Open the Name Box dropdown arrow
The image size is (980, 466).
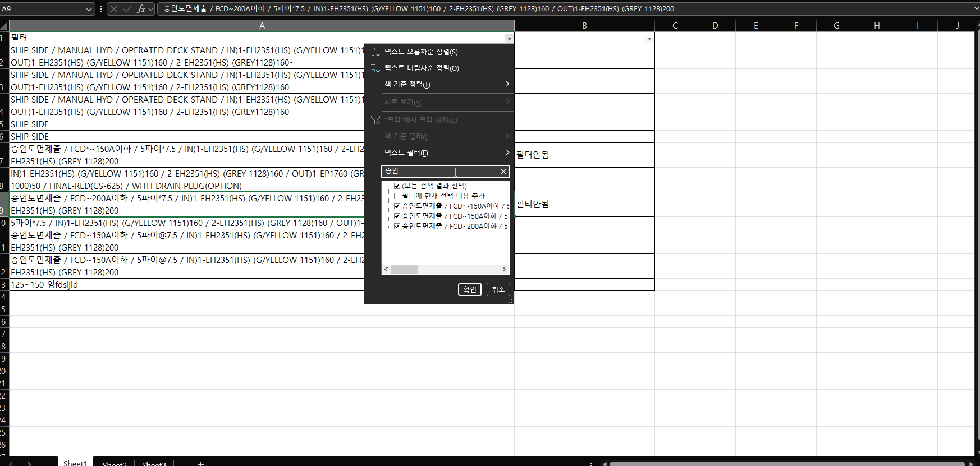pyautogui.click(x=89, y=9)
